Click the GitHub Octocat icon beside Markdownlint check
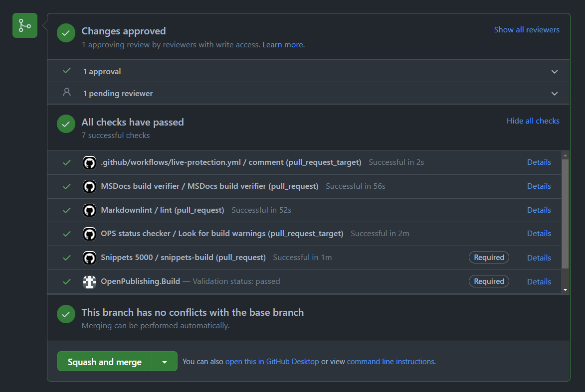 point(89,210)
